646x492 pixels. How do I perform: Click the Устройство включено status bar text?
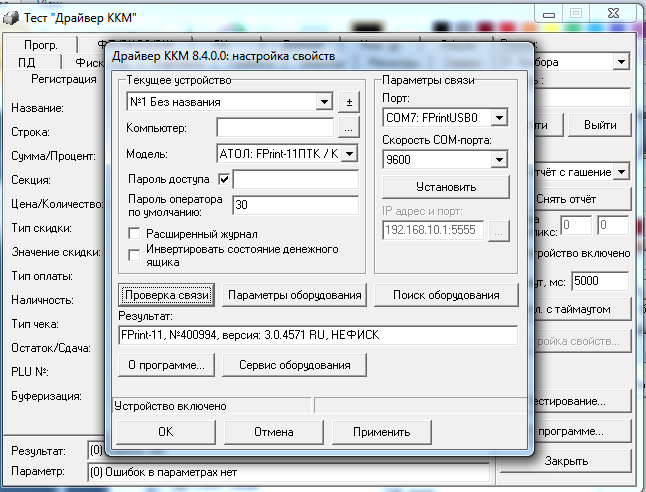point(170,406)
